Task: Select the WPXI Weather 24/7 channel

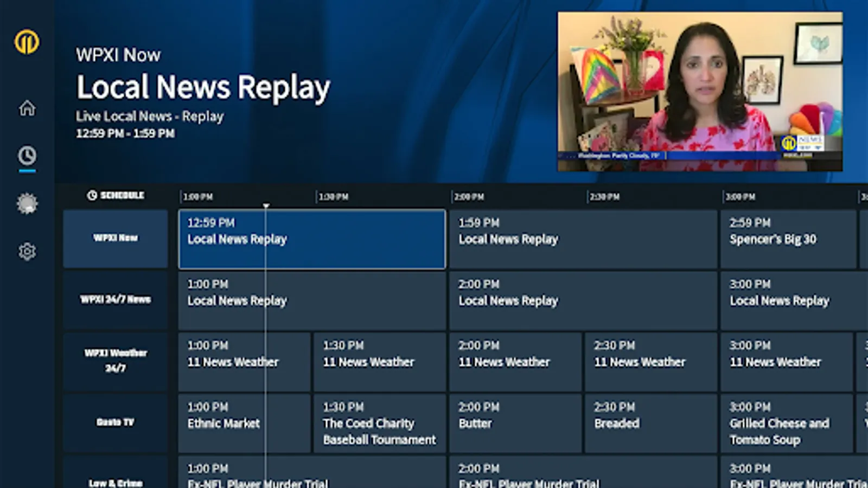Action: pyautogui.click(x=116, y=361)
